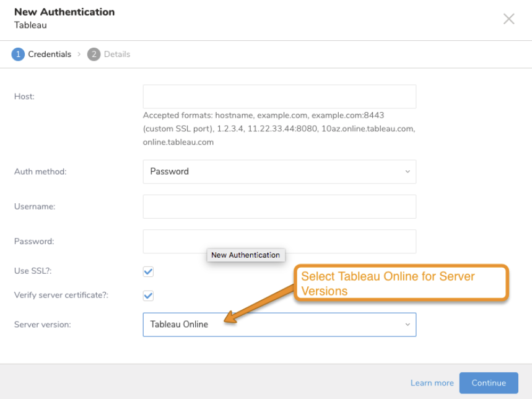Click the step 2 circle icon
The image size is (532, 399).
pyautogui.click(x=94, y=55)
